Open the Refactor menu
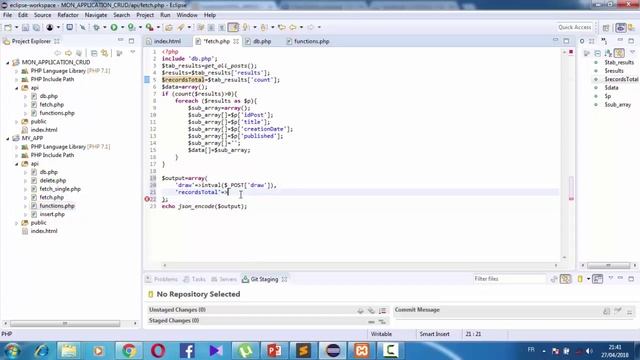640x360 pixels. 68,15
